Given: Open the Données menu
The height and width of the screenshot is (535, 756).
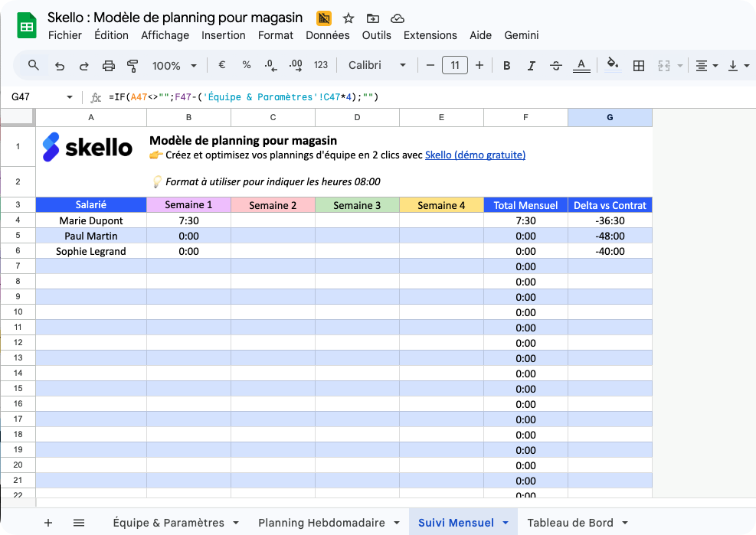Looking at the screenshot, I should 327,35.
